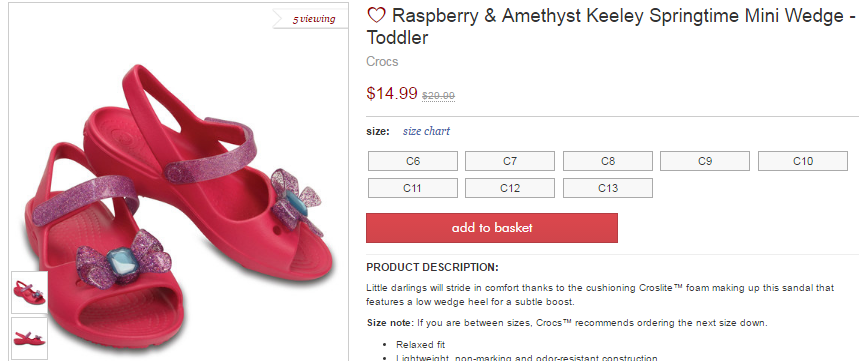Select size C13
Image resolution: width=859 pixels, height=361 pixels.
coord(608,188)
